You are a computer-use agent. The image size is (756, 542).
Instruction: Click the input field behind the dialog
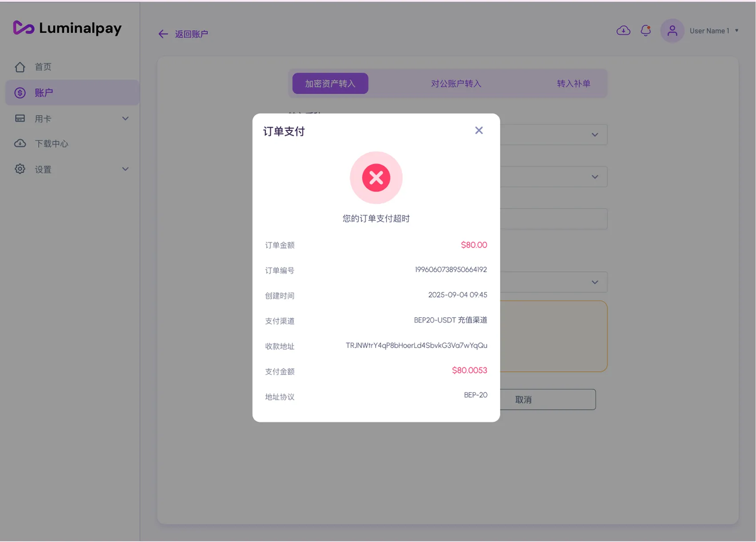(553, 219)
